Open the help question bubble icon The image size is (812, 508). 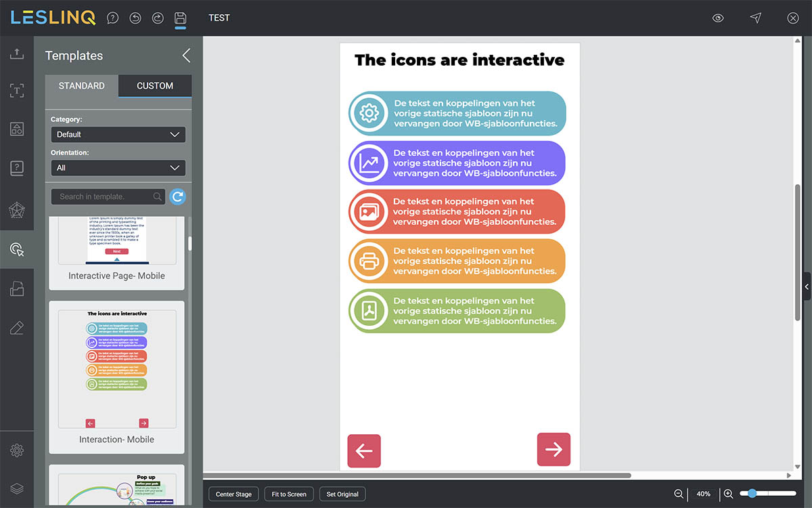(113, 18)
